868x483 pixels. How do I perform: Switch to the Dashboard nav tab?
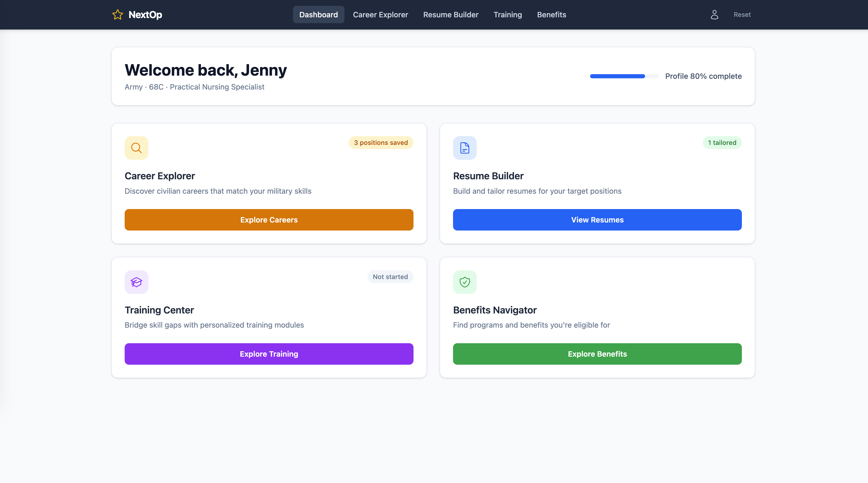tap(318, 14)
